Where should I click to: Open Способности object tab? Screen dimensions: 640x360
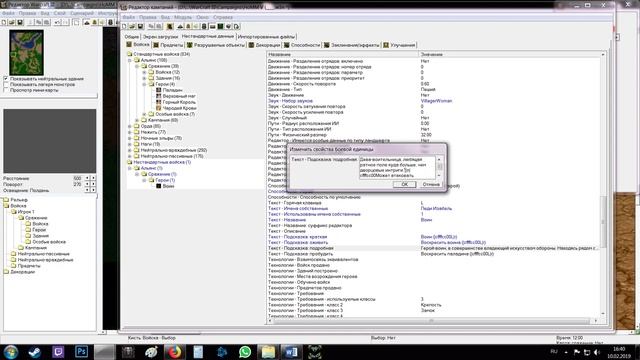point(302,45)
